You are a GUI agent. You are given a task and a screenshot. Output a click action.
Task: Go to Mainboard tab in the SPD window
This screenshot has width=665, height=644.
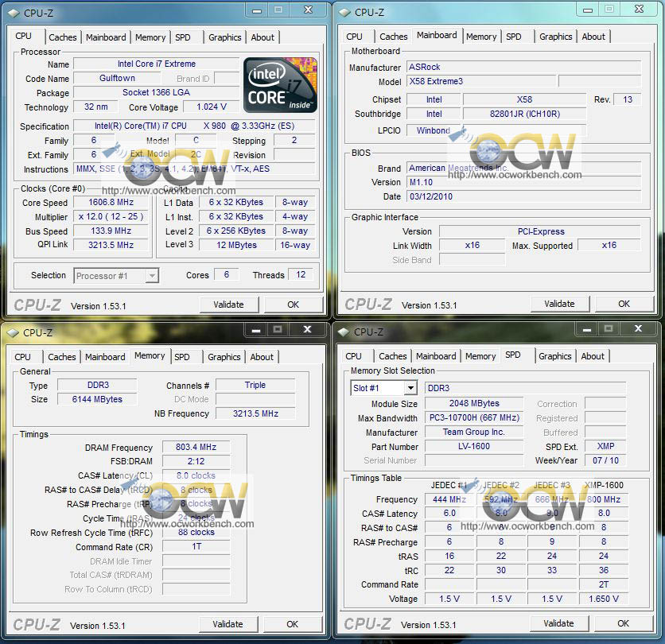(x=436, y=356)
